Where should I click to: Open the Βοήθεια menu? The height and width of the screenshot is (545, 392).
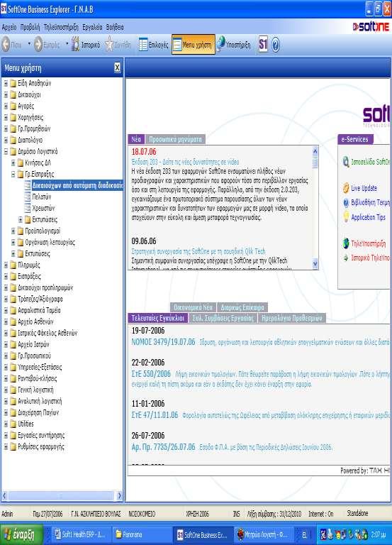[115, 27]
